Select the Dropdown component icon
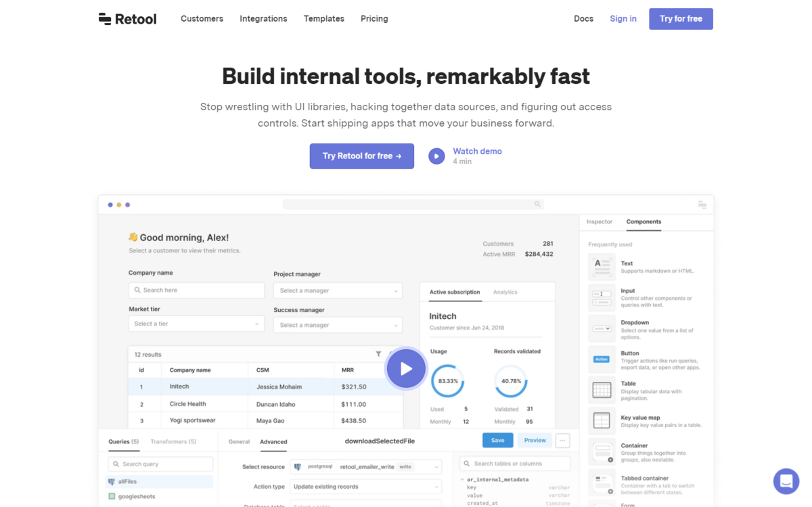Image resolution: width=812 pixels, height=507 pixels. (602, 328)
